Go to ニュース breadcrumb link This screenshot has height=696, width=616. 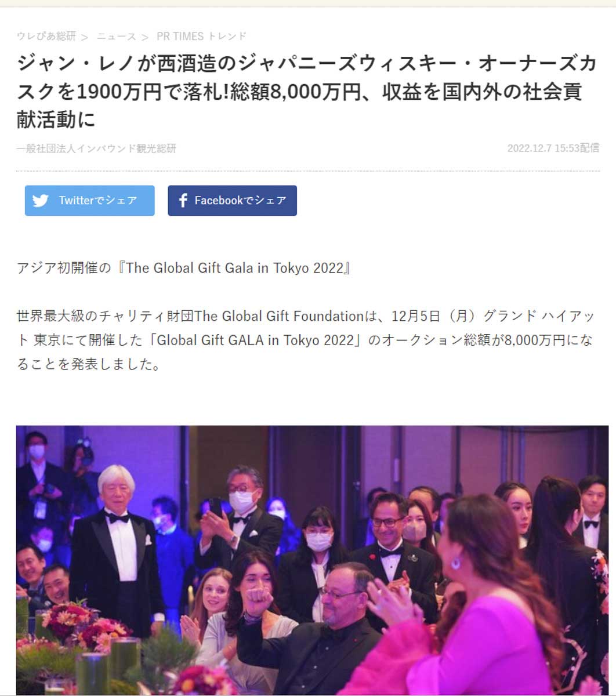tap(116, 37)
